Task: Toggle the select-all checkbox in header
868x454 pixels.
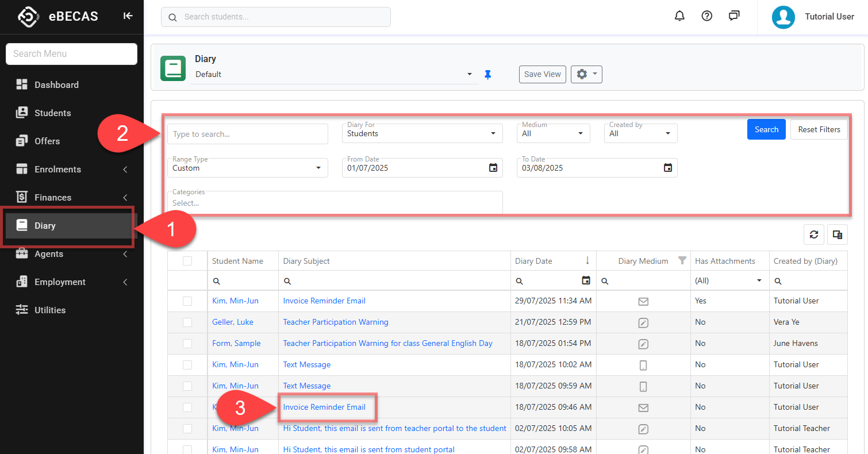Action: (187, 261)
